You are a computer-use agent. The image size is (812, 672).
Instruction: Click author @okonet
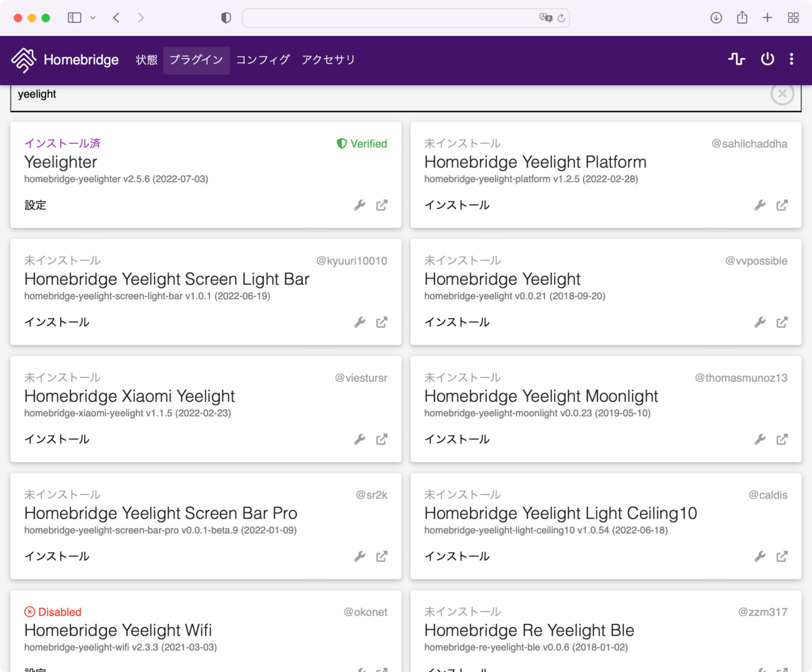[365, 612]
